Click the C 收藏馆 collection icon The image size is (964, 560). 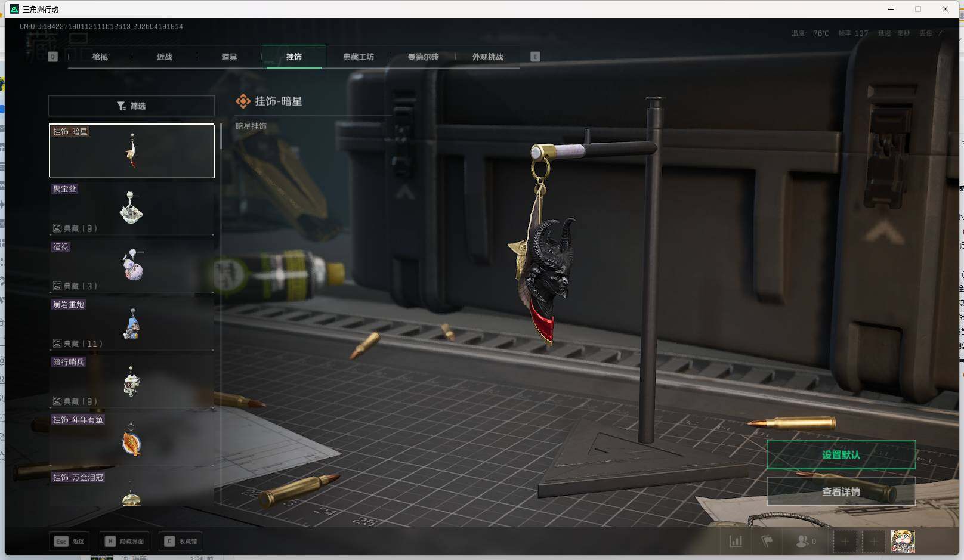169,541
